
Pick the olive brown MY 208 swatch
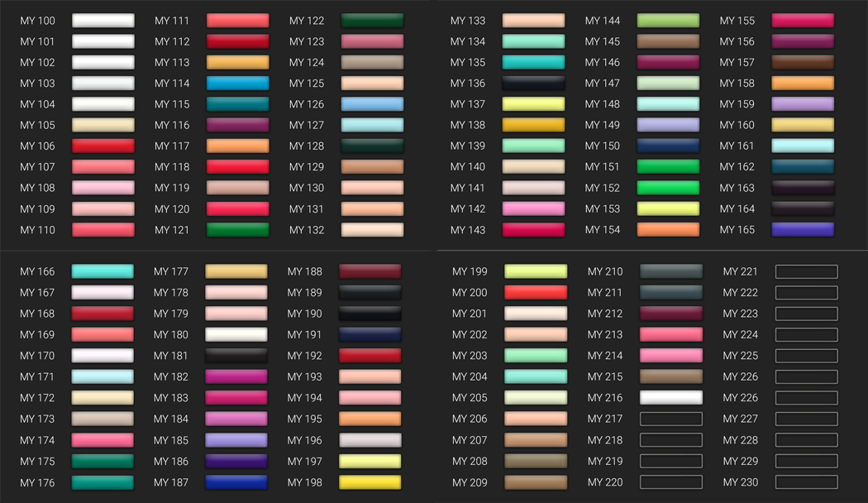536,461
